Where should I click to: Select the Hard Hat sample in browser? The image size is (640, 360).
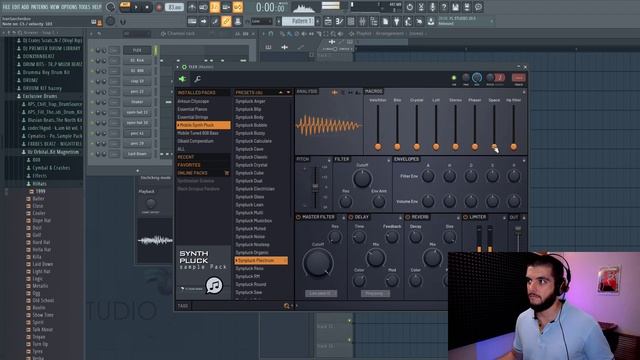tap(41, 242)
